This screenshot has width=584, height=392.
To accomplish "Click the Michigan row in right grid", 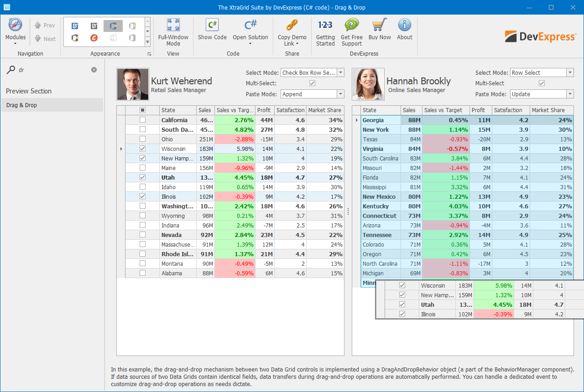I will click(467, 273).
